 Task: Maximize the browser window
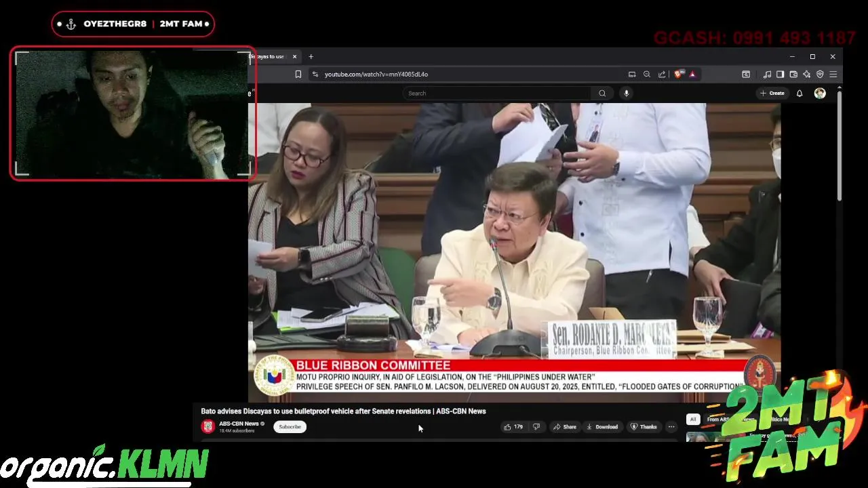(812, 56)
